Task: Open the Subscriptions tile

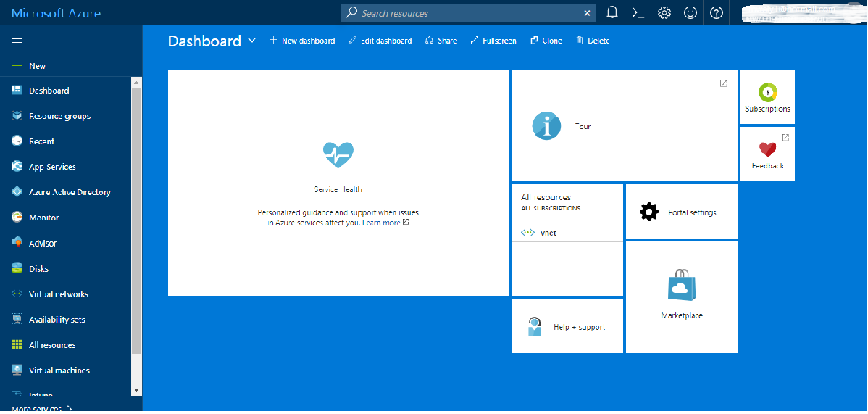Action: [767, 97]
